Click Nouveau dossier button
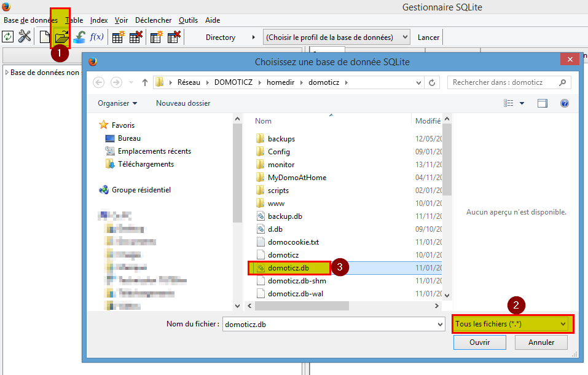The width and height of the screenshot is (588, 375). coord(183,103)
